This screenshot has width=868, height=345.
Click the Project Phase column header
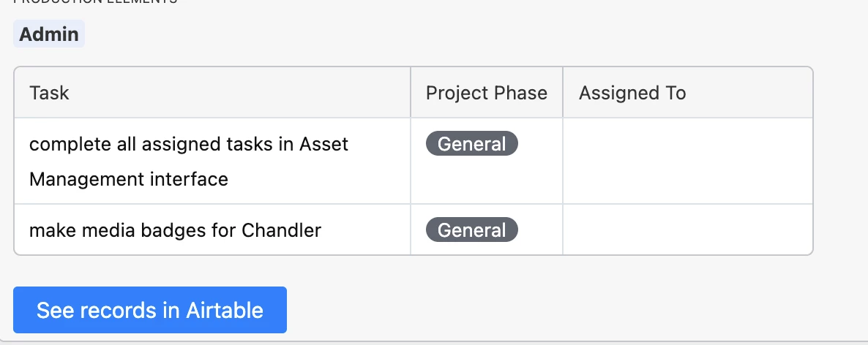point(487,93)
